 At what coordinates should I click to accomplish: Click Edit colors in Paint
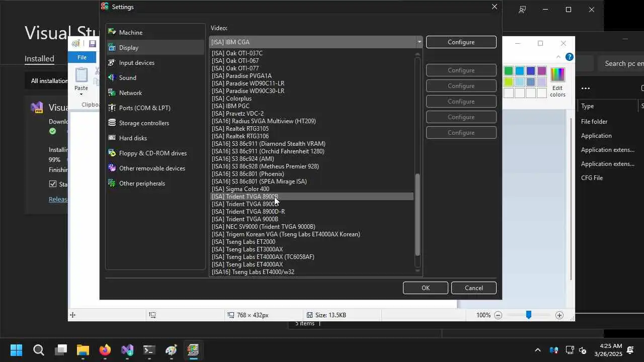click(x=557, y=82)
